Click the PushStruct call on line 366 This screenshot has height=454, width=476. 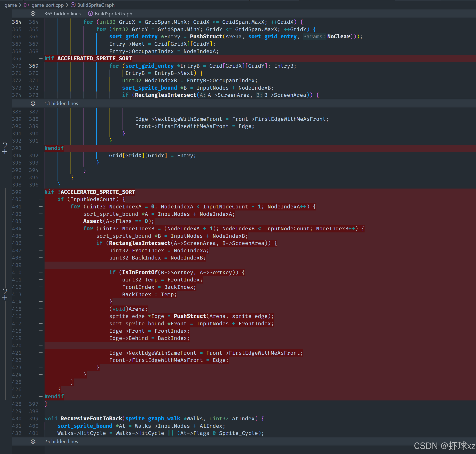206,37
